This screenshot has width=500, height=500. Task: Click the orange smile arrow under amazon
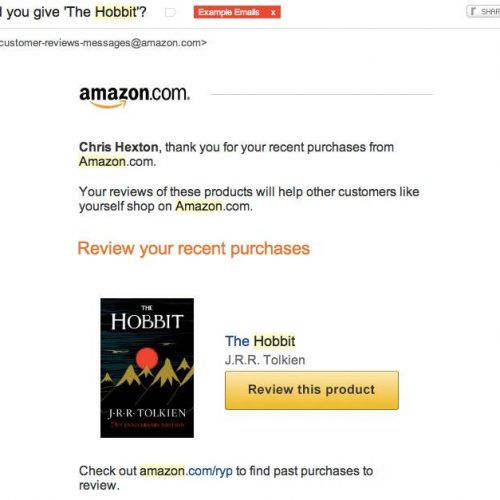[x=108, y=105]
